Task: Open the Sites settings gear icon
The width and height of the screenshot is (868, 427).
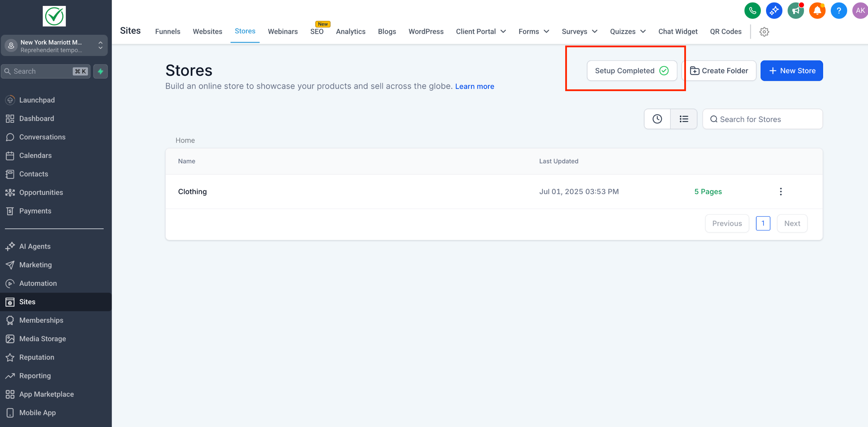Action: point(764,32)
